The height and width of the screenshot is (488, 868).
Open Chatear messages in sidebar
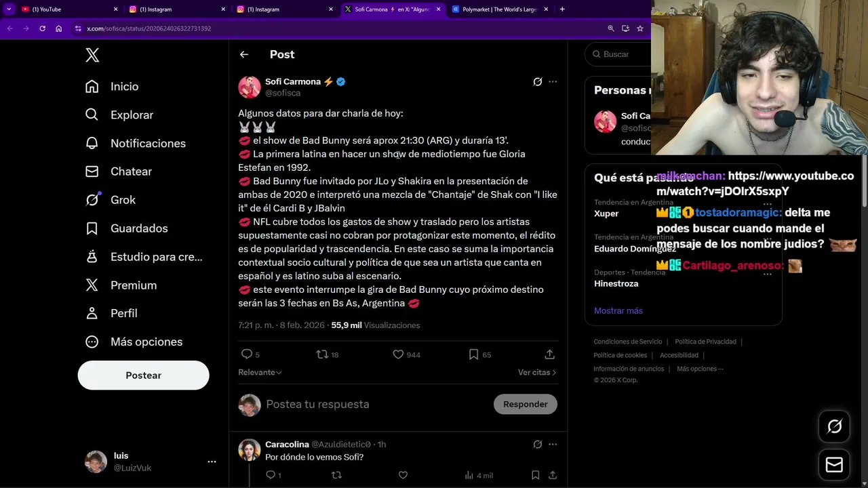(119, 171)
